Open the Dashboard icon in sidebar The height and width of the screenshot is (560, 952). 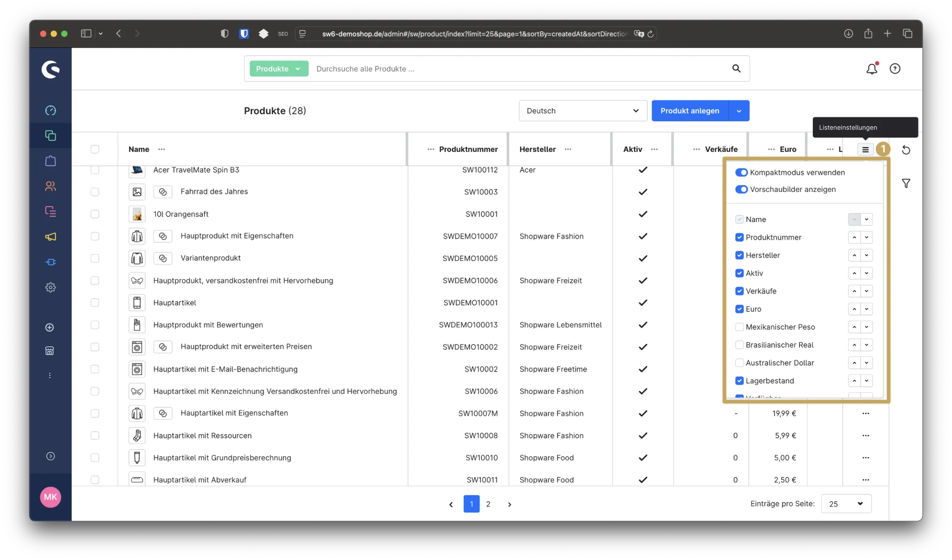tap(50, 110)
